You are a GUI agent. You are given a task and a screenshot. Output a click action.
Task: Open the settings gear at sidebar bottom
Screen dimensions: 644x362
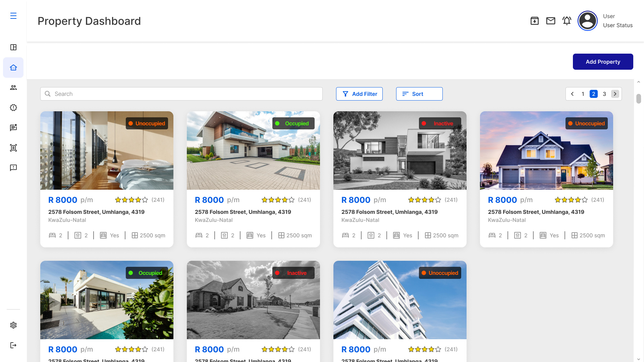click(13, 325)
